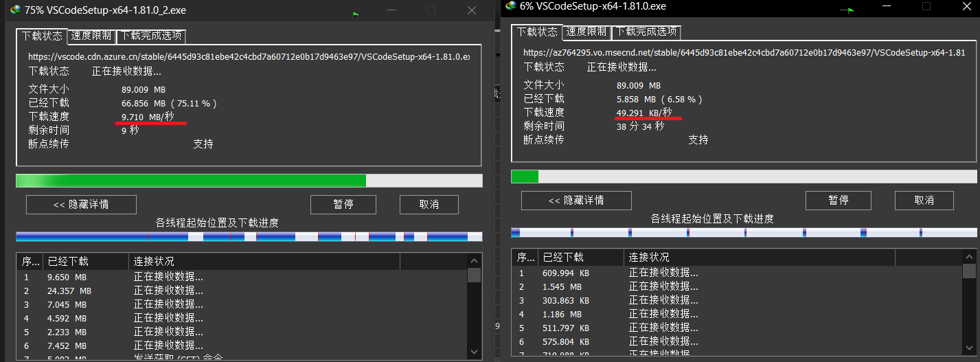Open 下载状态 tab in 75% window
980x362 pixels.
pyautogui.click(x=42, y=36)
